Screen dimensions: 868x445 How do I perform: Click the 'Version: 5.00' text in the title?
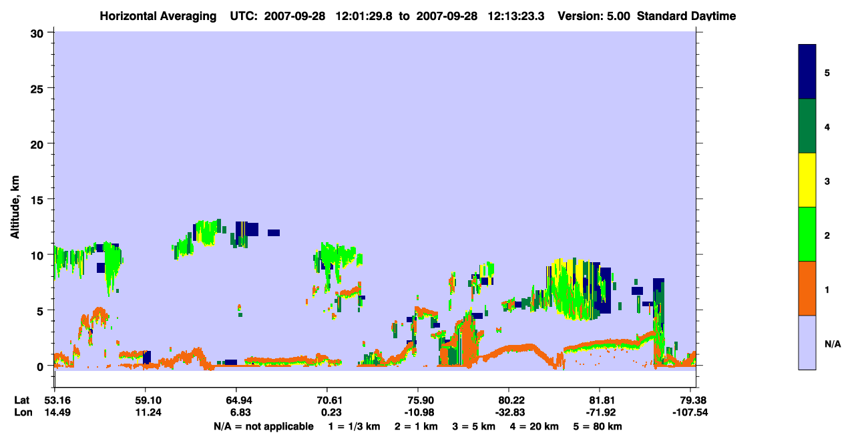[594, 16]
